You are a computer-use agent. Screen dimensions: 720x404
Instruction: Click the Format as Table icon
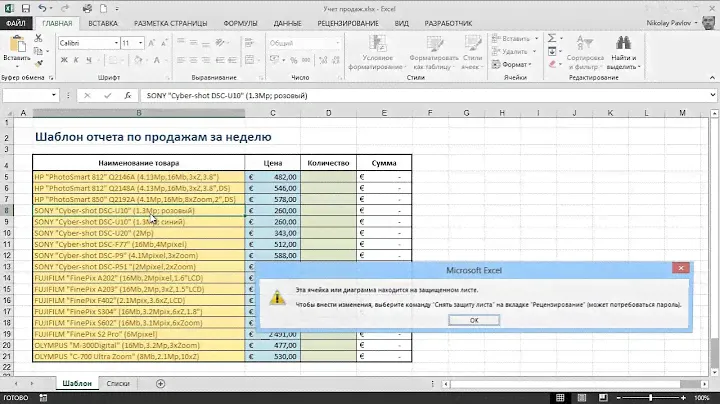433,45
